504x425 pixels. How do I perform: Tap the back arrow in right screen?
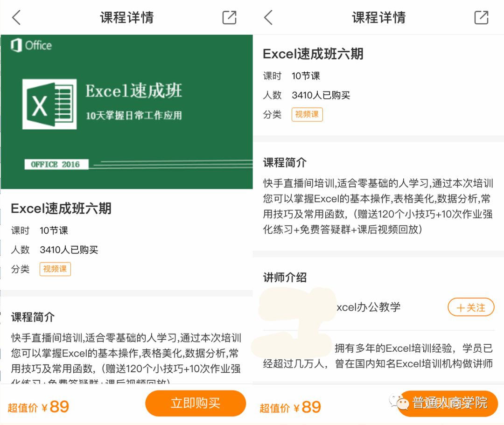tap(268, 17)
